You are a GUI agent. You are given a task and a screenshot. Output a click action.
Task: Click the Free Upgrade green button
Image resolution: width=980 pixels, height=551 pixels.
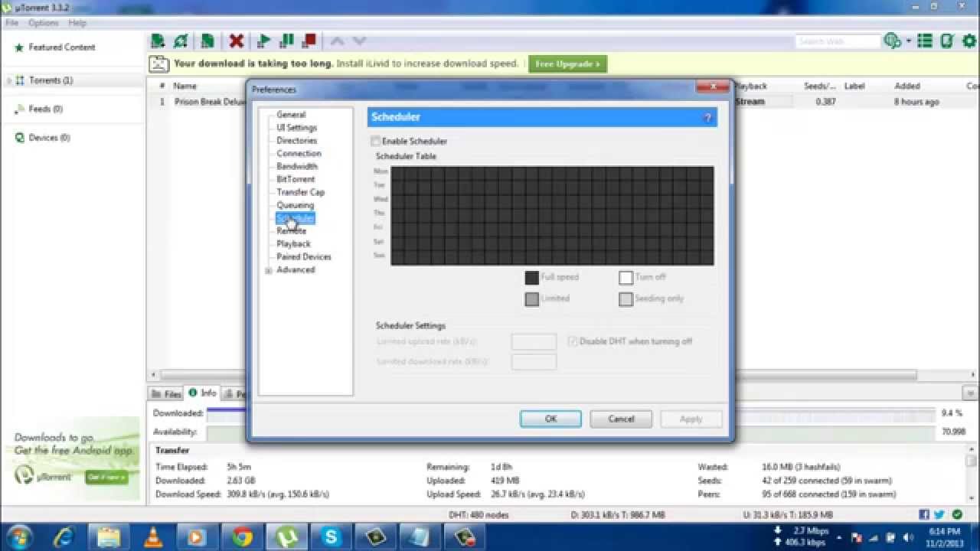[567, 64]
